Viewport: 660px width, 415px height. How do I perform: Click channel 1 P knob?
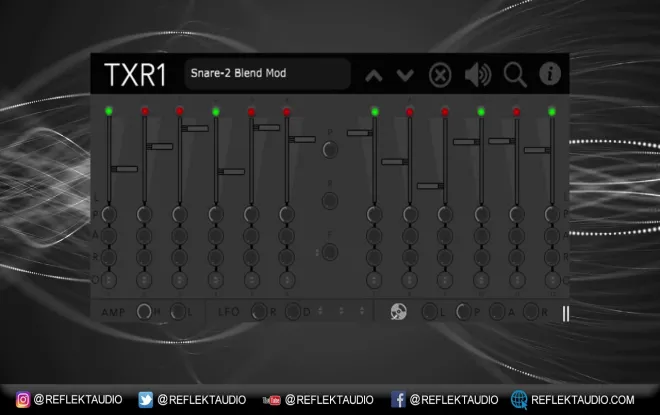pyautogui.click(x=109, y=214)
